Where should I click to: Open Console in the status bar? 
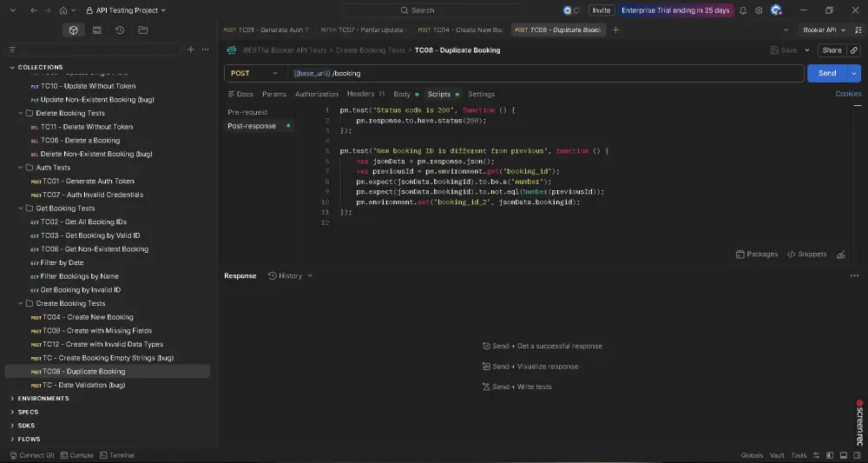[77, 455]
